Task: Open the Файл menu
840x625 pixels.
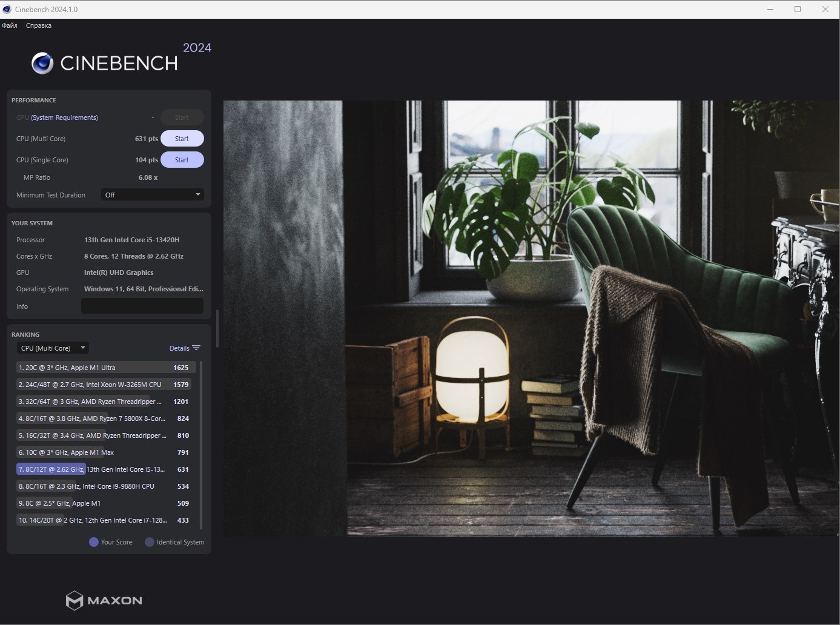Action: pyautogui.click(x=10, y=25)
